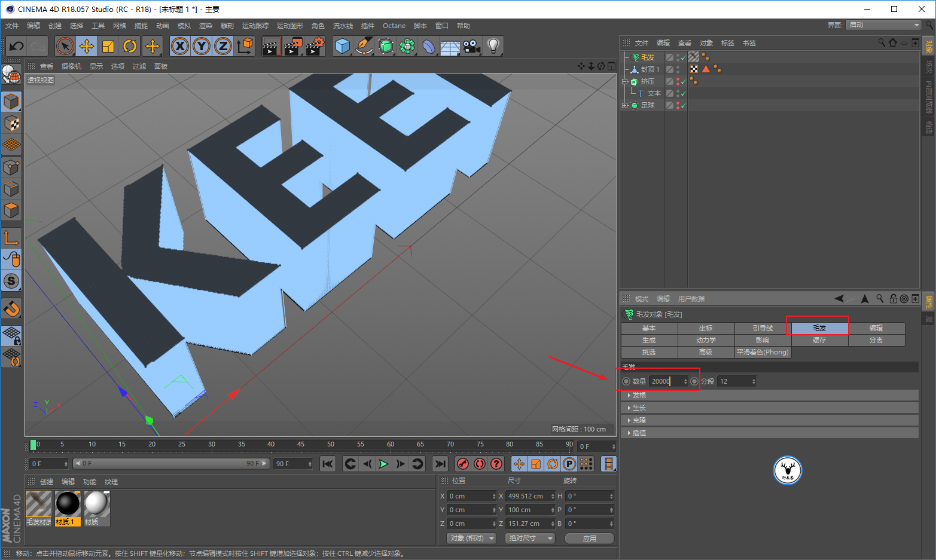Open the 运动图形 menu
The width and height of the screenshot is (936, 560).
click(290, 26)
